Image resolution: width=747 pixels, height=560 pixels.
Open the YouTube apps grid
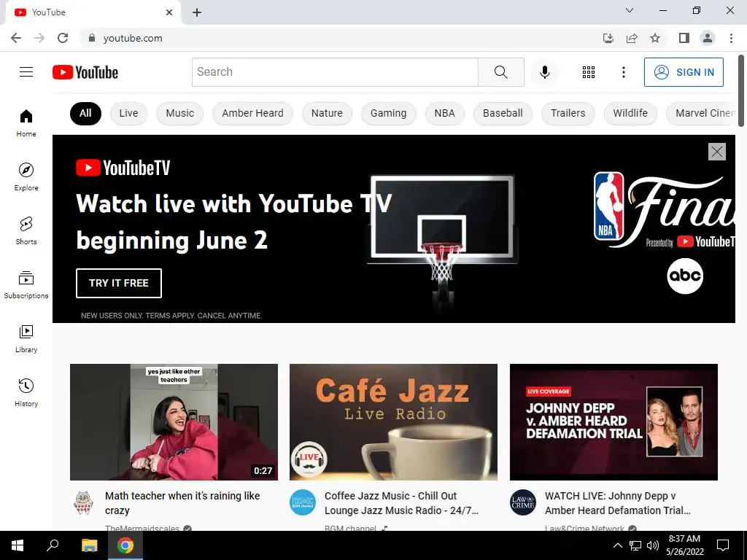click(589, 72)
